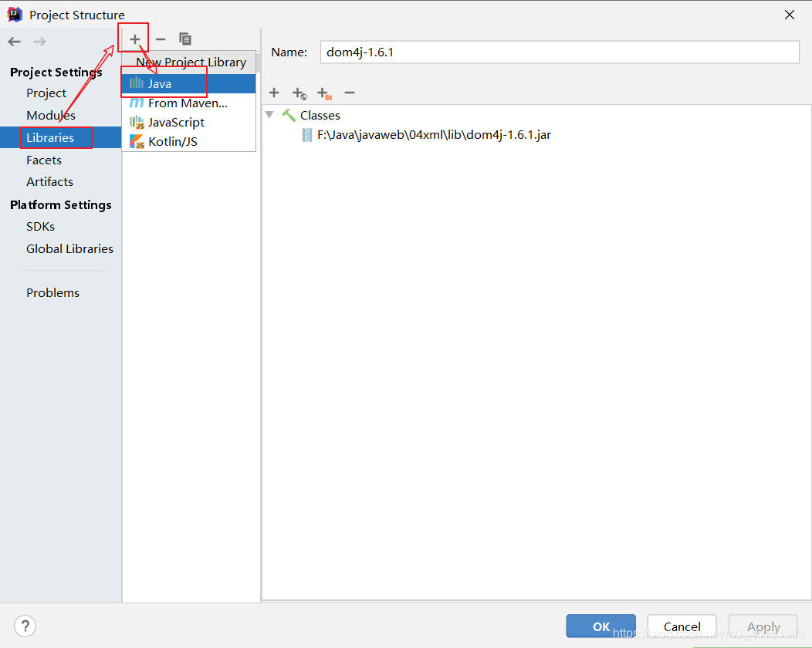
Task: Click the dom4j jar file icon
Action: coord(307,135)
